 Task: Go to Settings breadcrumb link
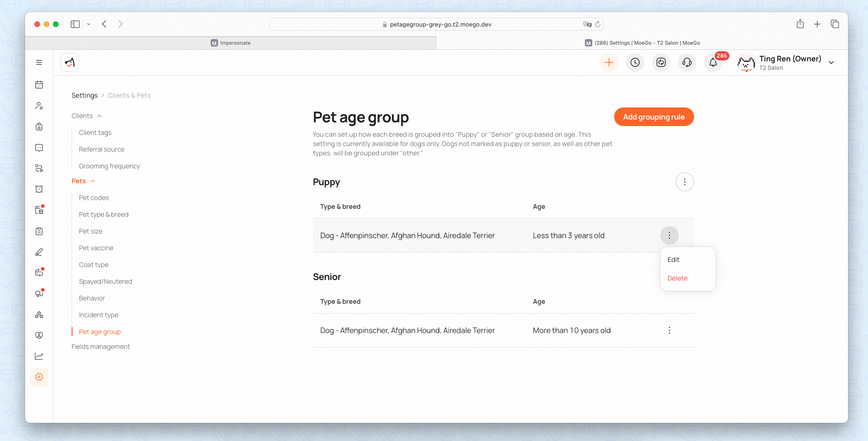[x=85, y=95]
